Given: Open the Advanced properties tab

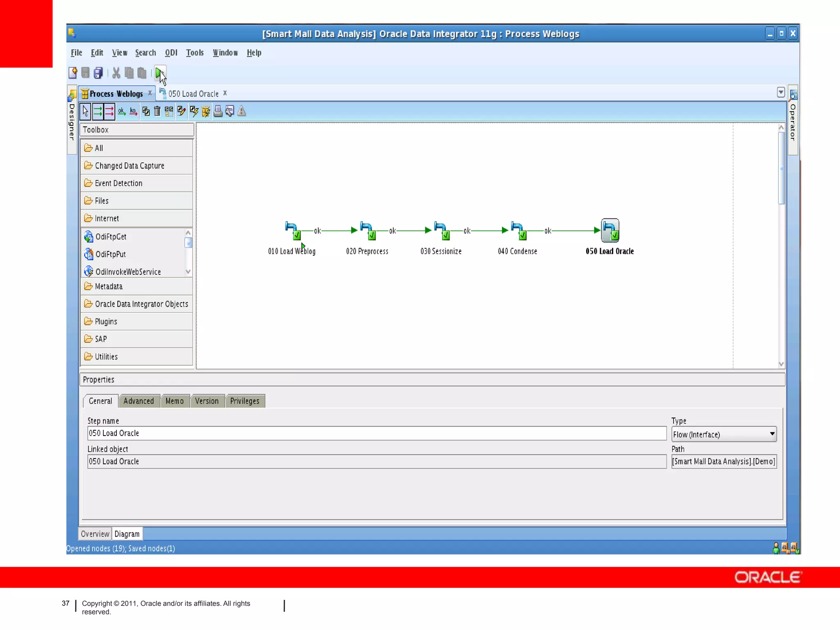Looking at the screenshot, I should pos(139,401).
